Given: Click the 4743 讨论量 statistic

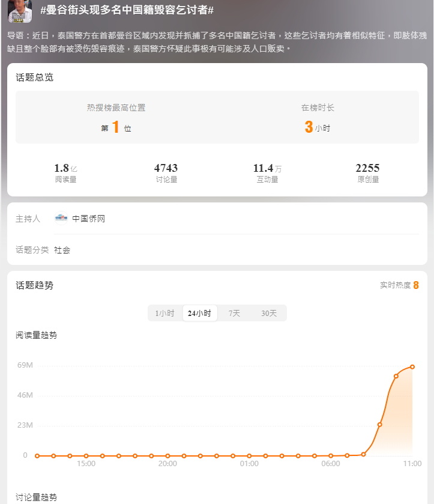Looking at the screenshot, I should click(166, 172).
